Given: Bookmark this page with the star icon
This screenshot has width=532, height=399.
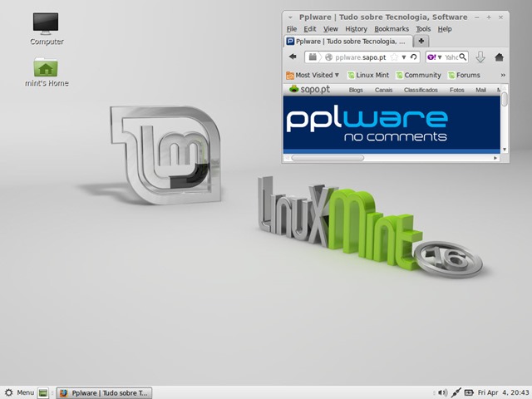Looking at the screenshot, I should click(x=393, y=57).
